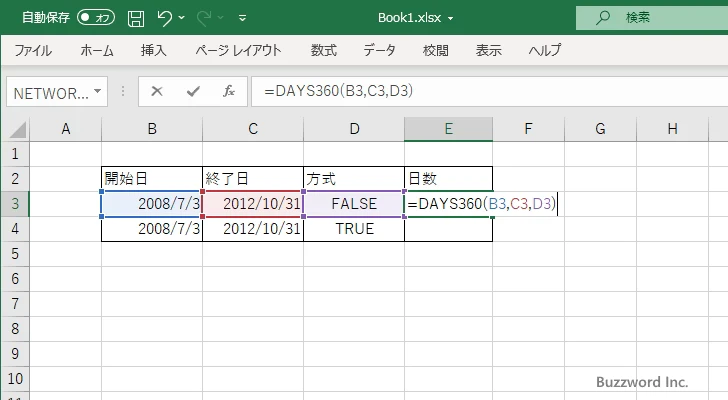The height and width of the screenshot is (400, 728).
Task: Confirm formula with the checkmark icon
Action: (x=193, y=91)
